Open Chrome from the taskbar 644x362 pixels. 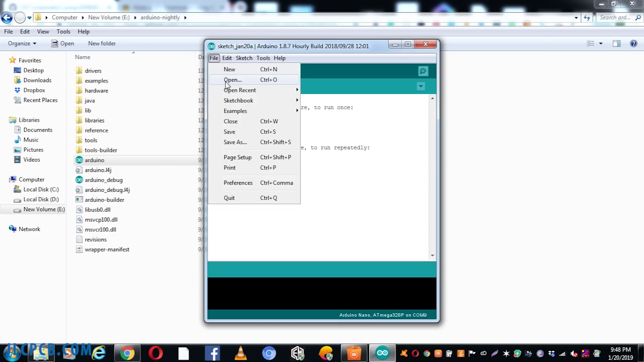click(127, 353)
